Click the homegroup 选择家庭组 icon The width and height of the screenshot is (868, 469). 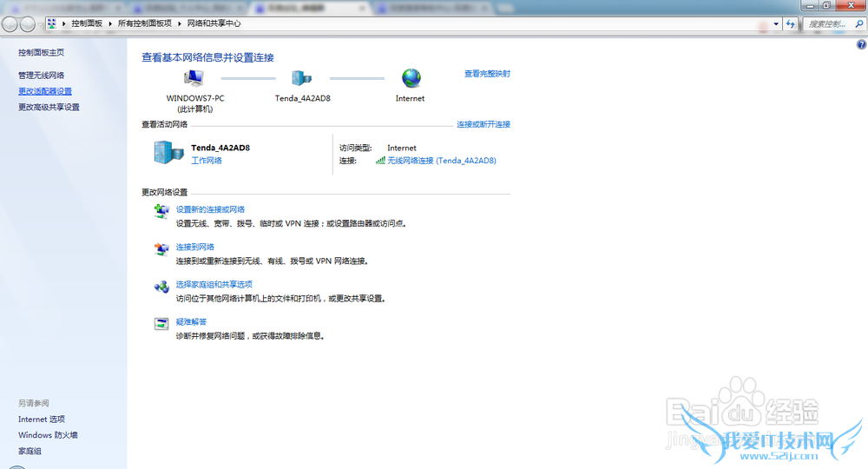[x=161, y=287]
